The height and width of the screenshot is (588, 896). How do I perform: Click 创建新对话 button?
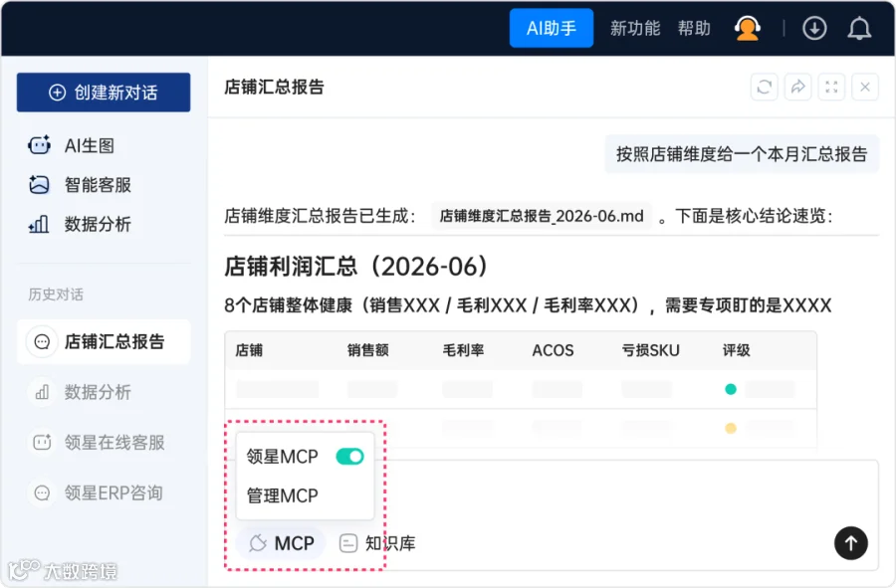click(104, 92)
